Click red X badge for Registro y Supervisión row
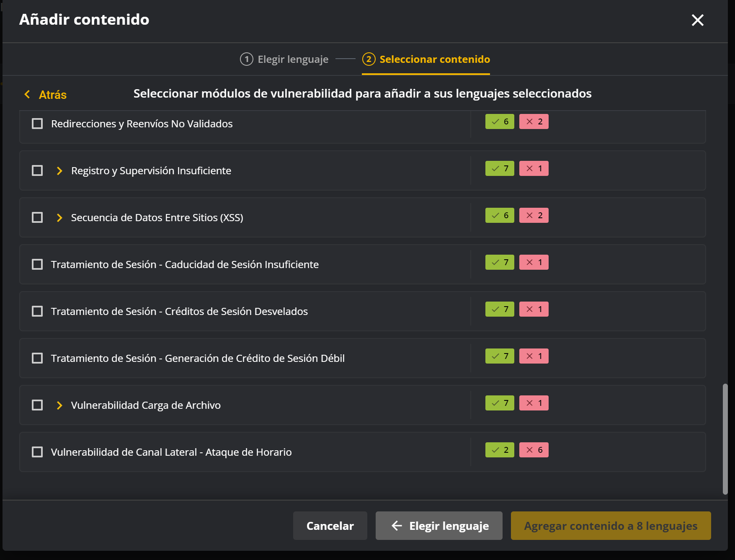Screen dimensions: 735x560 coord(534,168)
